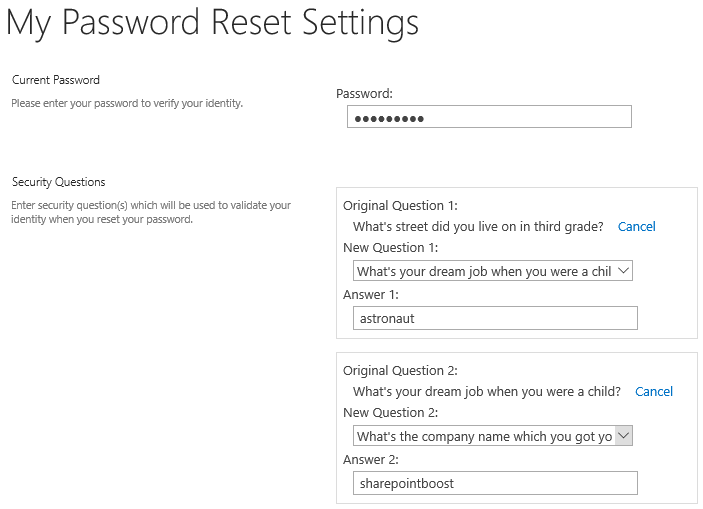Screen dimensions: 703x509
Task: Click the Password: label
Action: point(364,94)
